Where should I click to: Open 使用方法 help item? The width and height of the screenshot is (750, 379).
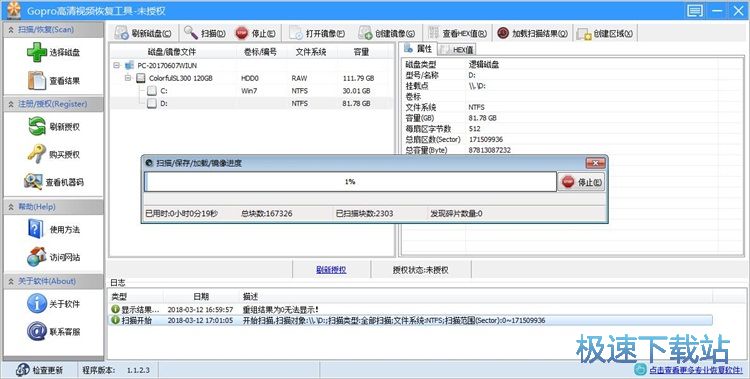(x=54, y=229)
